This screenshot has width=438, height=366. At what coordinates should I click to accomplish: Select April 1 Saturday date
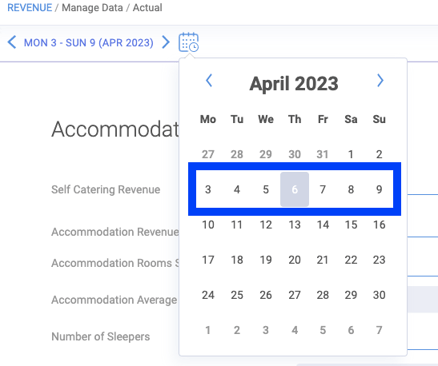(x=351, y=154)
